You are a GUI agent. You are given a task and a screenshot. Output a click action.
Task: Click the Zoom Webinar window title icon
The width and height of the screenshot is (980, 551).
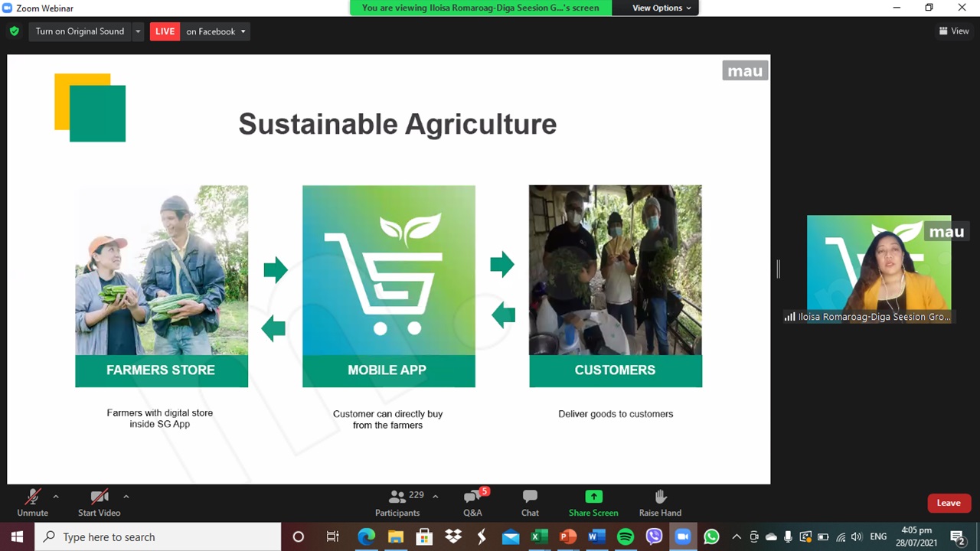click(8, 8)
